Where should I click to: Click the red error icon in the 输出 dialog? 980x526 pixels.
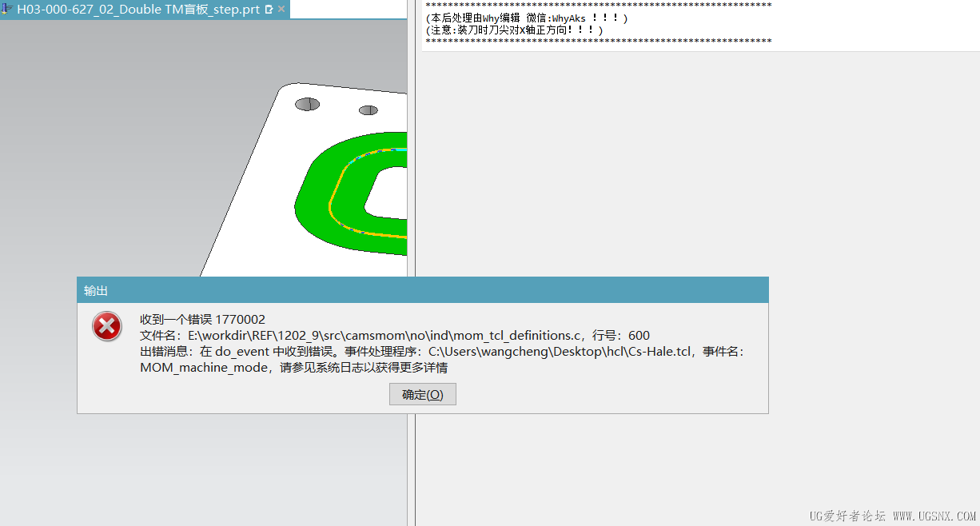106,326
